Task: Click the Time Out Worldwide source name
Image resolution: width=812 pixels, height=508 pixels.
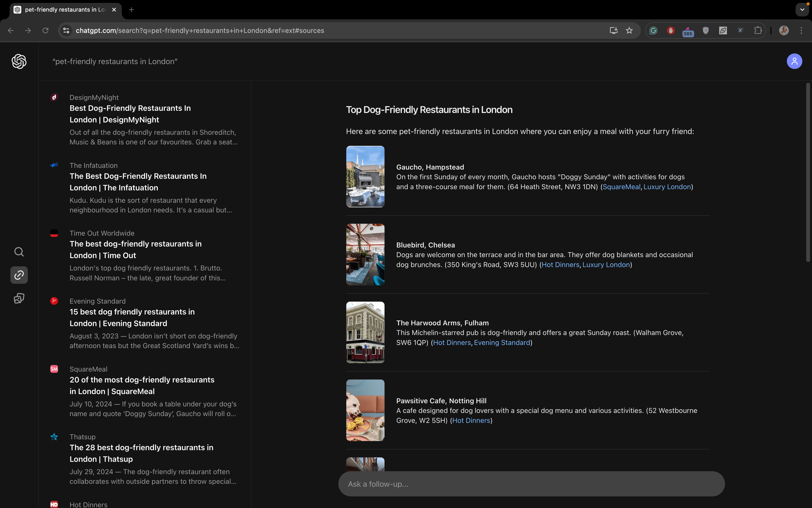Action: (x=102, y=233)
